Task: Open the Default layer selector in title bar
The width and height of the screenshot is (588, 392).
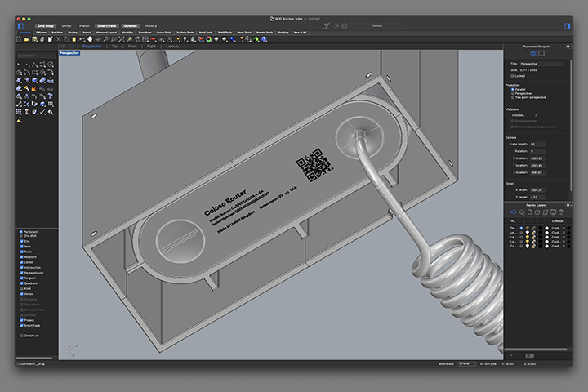Action: pyautogui.click(x=376, y=26)
